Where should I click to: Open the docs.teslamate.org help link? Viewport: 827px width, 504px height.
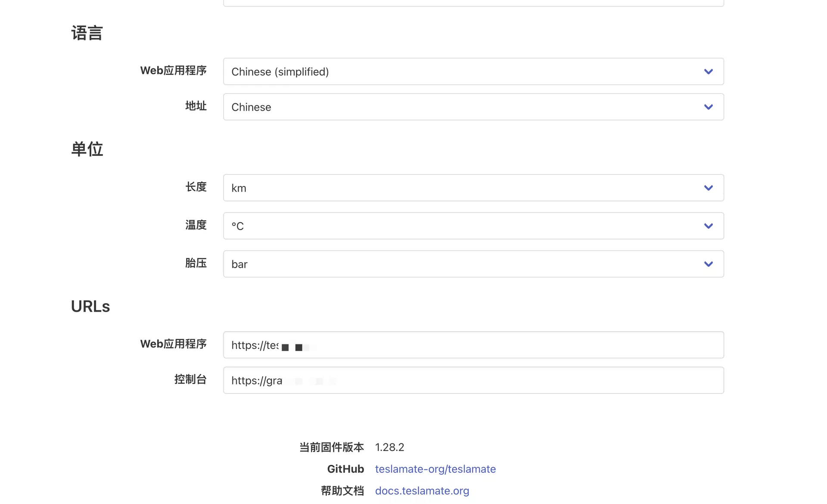coord(422,491)
